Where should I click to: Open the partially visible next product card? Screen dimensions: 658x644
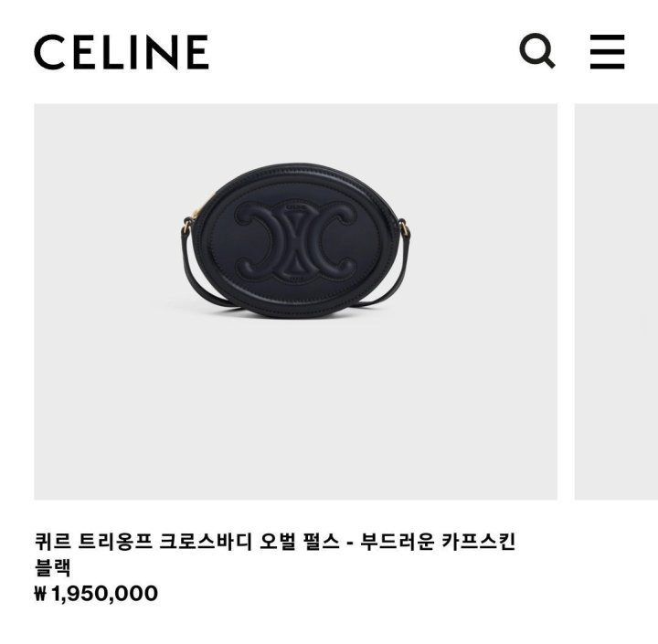(x=616, y=301)
